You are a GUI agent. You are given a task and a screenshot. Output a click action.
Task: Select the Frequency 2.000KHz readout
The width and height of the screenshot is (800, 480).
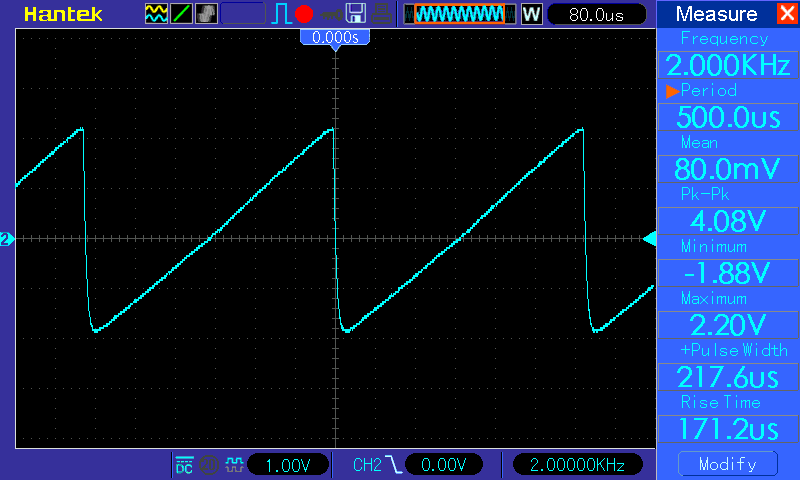tap(728, 65)
